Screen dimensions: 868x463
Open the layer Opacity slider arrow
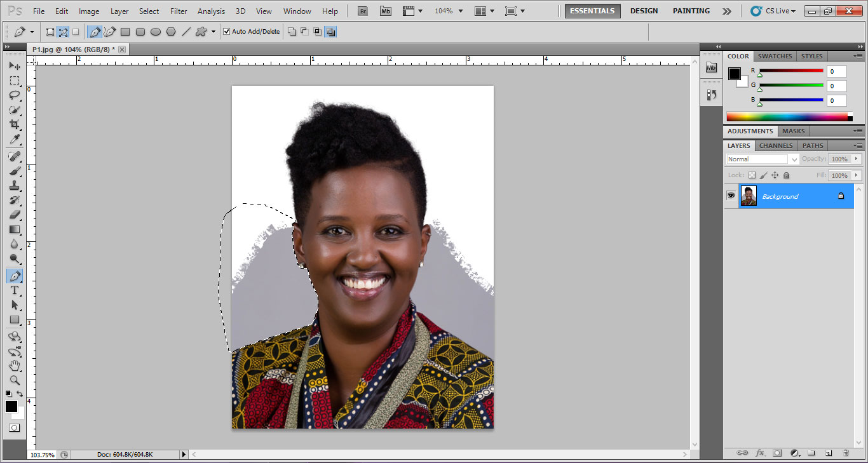(x=857, y=159)
